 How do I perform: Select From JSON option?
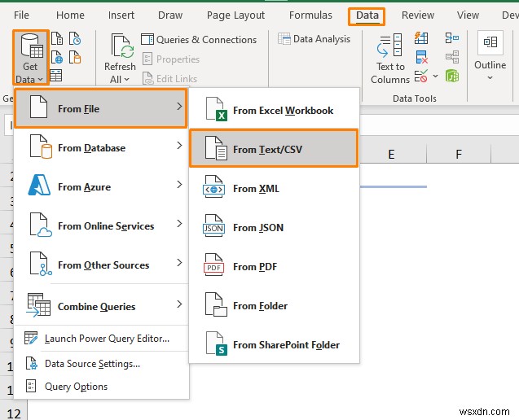pos(274,228)
